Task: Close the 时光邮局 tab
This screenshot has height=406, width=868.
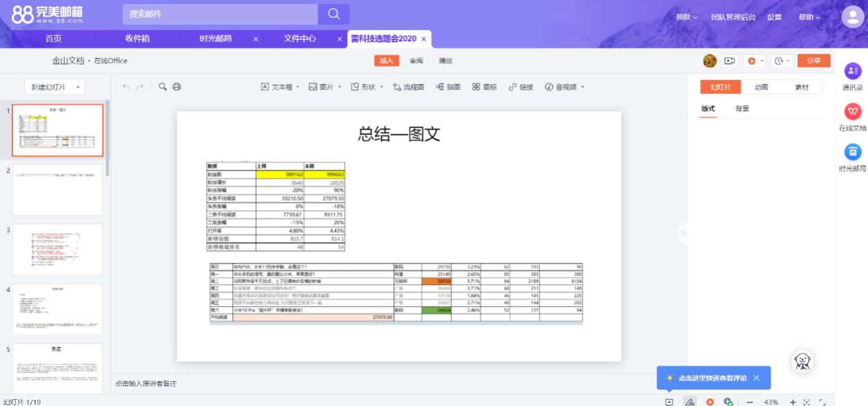Action: [256, 39]
